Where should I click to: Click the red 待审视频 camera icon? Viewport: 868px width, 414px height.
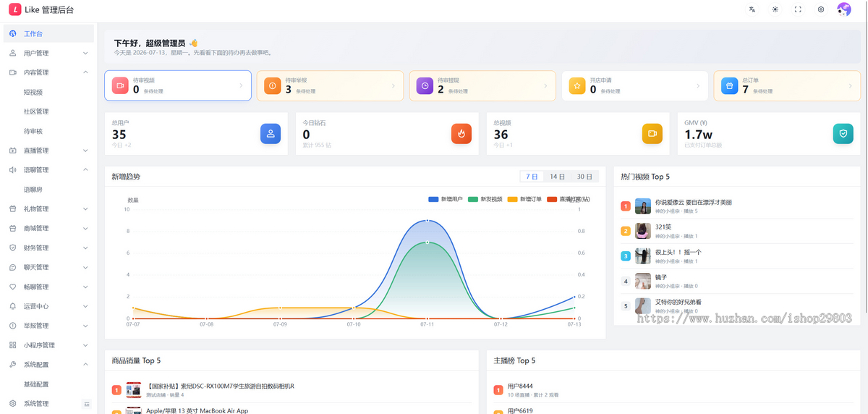(119, 85)
